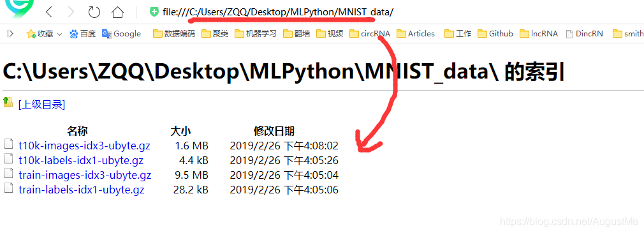Expand the 收藏 dropdown arrow

click(59, 34)
